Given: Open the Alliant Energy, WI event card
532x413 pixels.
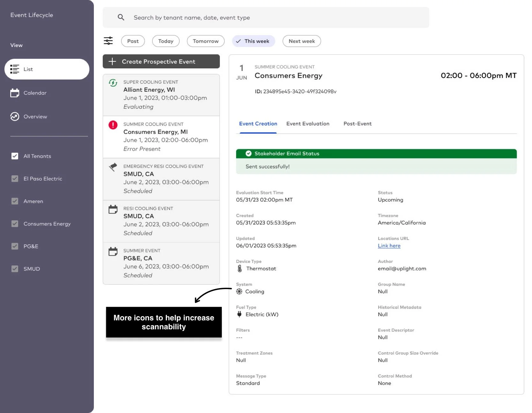Looking at the screenshot, I should (x=161, y=95).
